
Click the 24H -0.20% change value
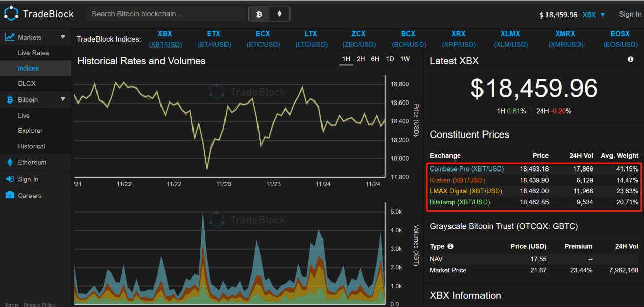pyautogui.click(x=553, y=111)
